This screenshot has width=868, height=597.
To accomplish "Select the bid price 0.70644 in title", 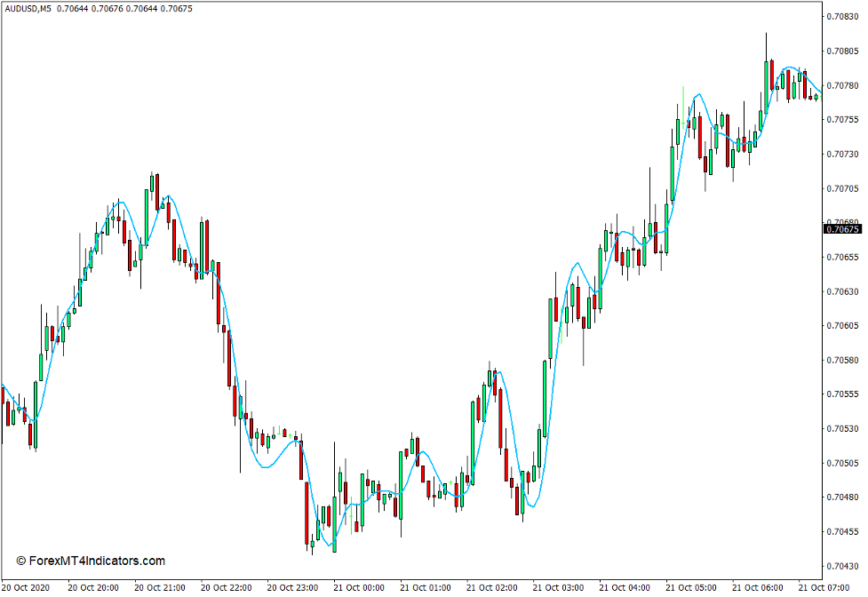I will coord(74,10).
